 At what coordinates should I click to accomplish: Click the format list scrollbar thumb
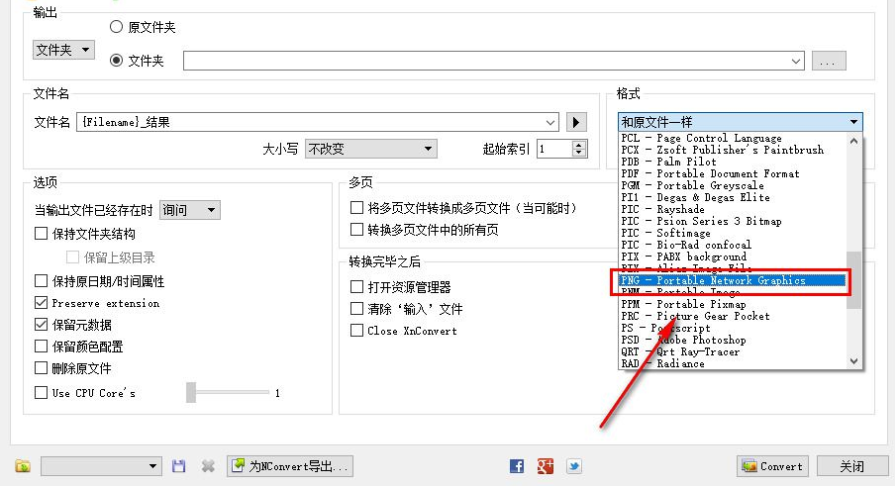(854, 280)
